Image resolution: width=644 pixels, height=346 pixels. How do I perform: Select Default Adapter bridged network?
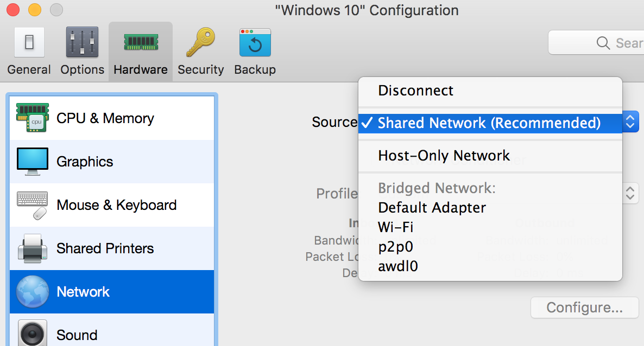[432, 208]
